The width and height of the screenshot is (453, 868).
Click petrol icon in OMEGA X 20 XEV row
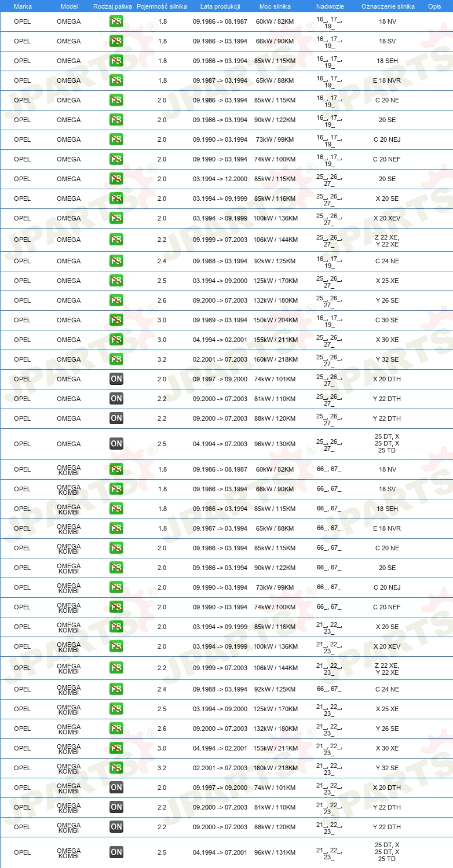pos(116,219)
